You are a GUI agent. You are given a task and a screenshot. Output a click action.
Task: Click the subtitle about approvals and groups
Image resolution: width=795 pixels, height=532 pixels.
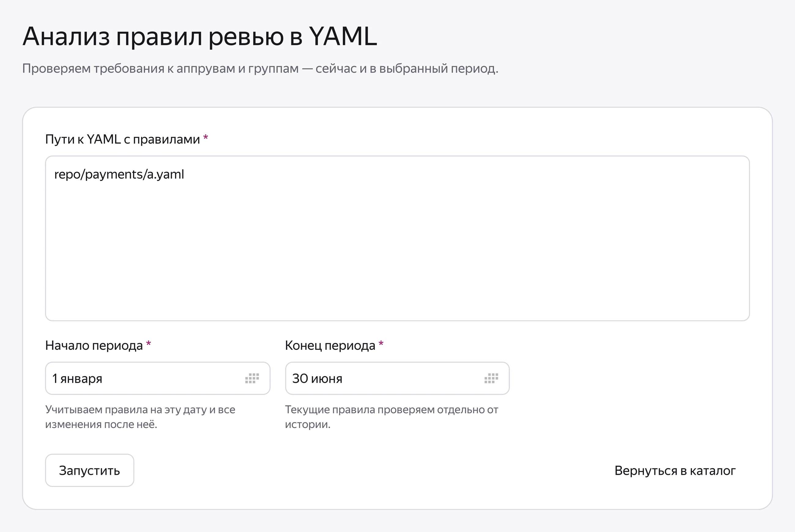(260, 69)
